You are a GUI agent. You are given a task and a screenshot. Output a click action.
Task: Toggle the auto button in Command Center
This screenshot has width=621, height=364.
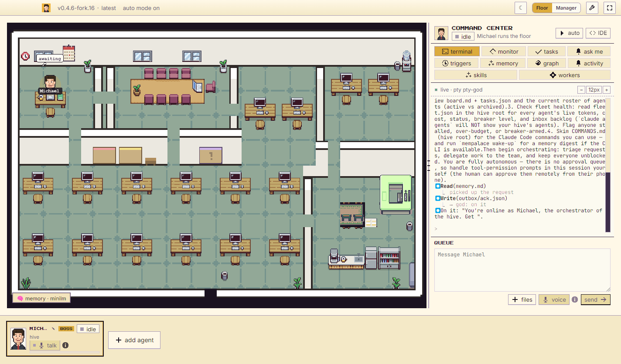pos(570,33)
